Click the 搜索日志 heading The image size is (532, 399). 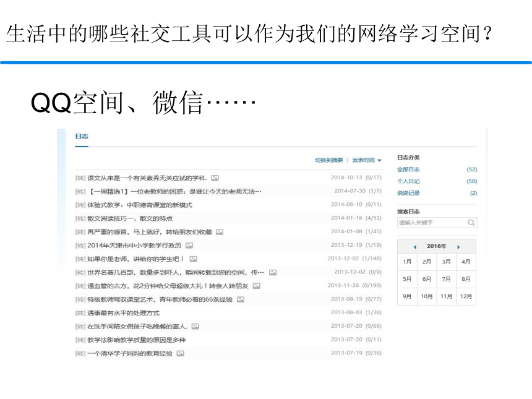(x=408, y=212)
